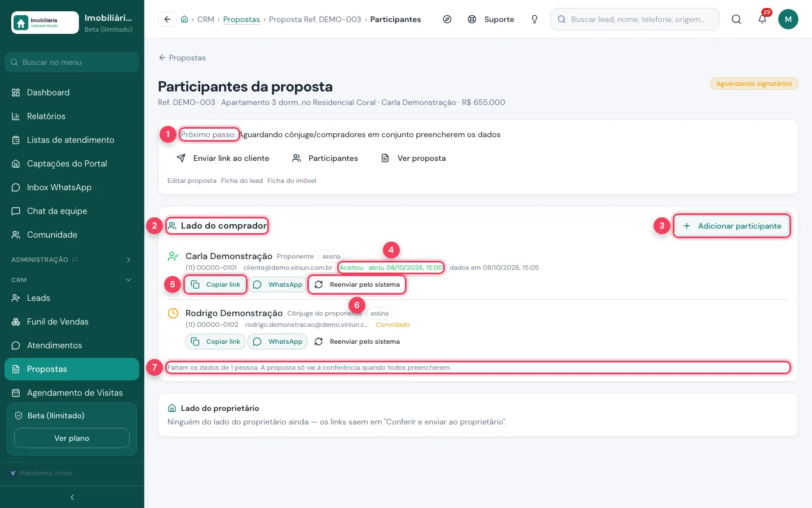This screenshot has height=508, width=812.
Task: Go to Atendimentos in the sidebar
Action: tap(72, 345)
